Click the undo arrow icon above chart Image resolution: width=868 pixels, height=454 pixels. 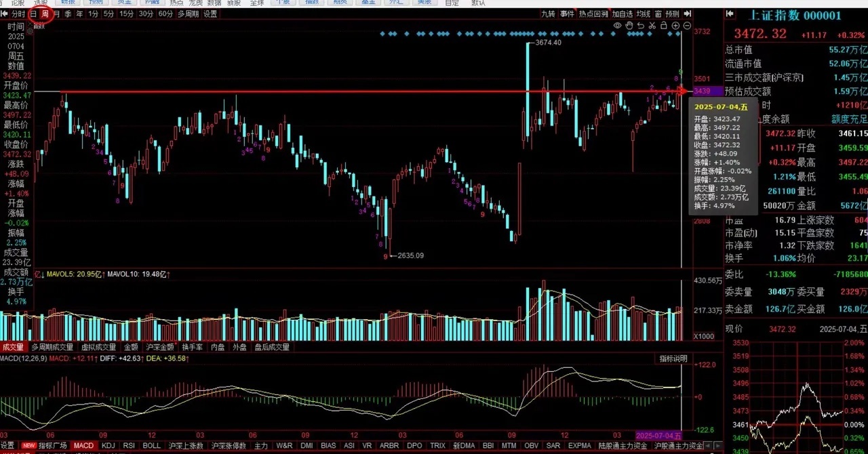(641, 26)
